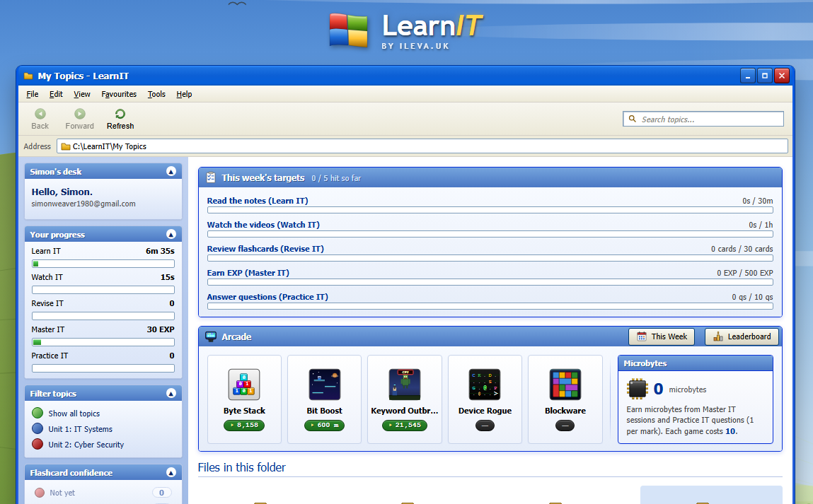Click the 0 cards / 30 cards text

(742, 249)
